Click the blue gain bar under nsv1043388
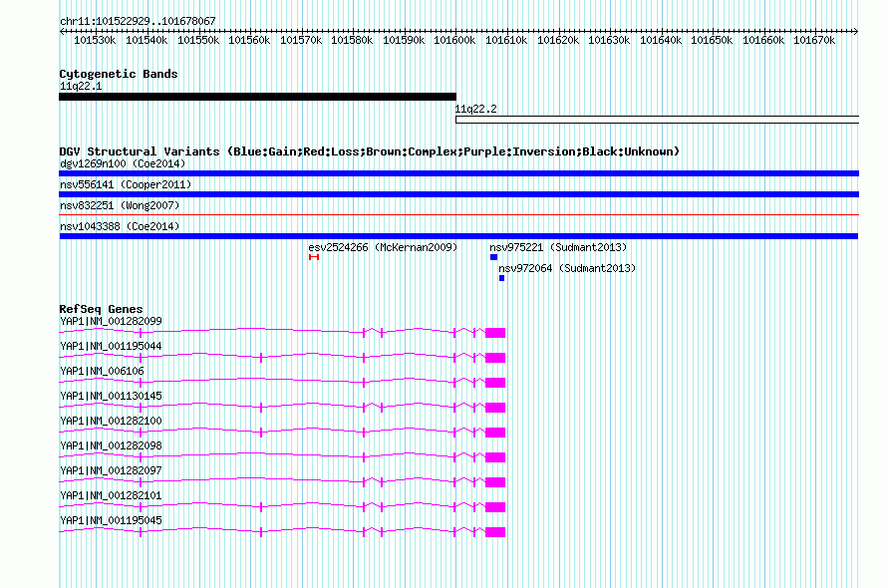 [458, 236]
